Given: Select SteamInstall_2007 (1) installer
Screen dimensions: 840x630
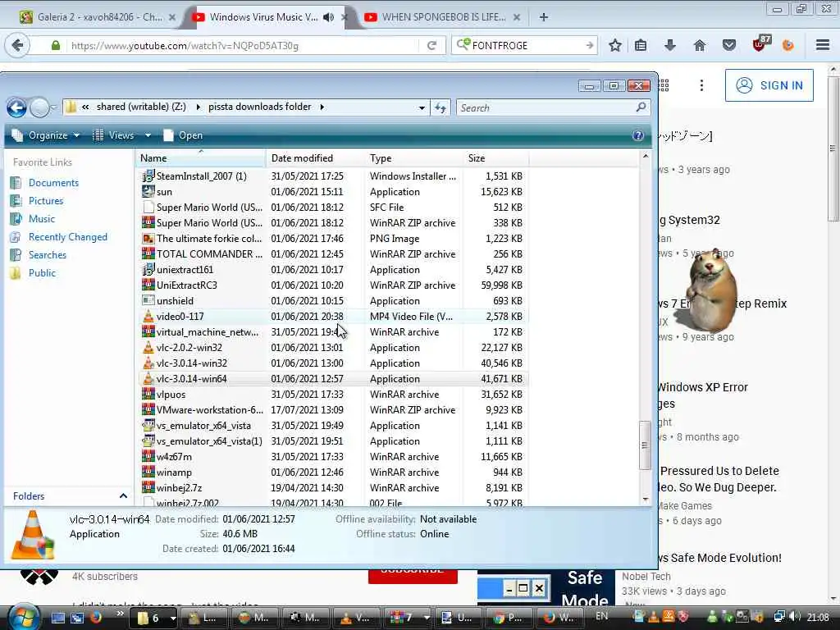Looking at the screenshot, I should (x=333, y=176).
